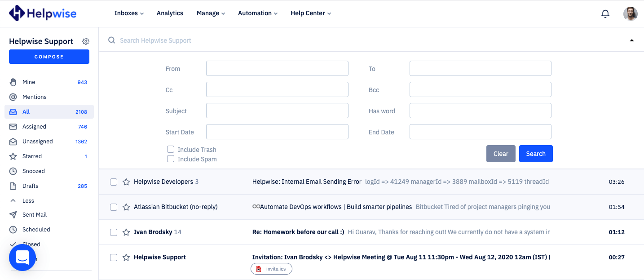The height and width of the screenshot is (280, 644).
Task: Click the Subject input field
Action: (x=277, y=111)
